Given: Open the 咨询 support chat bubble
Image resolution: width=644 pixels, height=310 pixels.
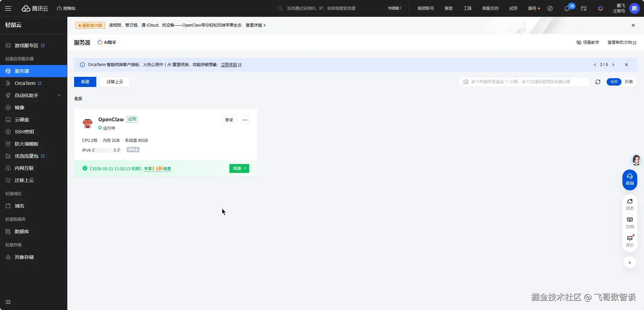Looking at the screenshot, I should coord(630,180).
